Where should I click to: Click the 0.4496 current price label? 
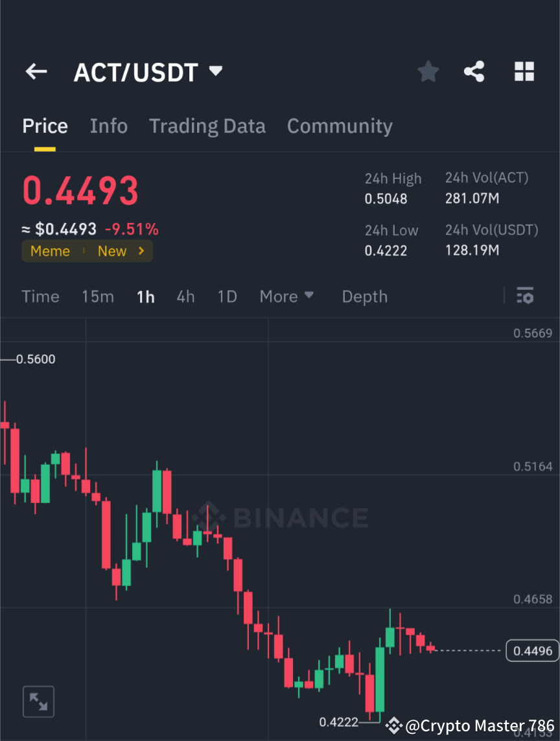click(x=533, y=650)
